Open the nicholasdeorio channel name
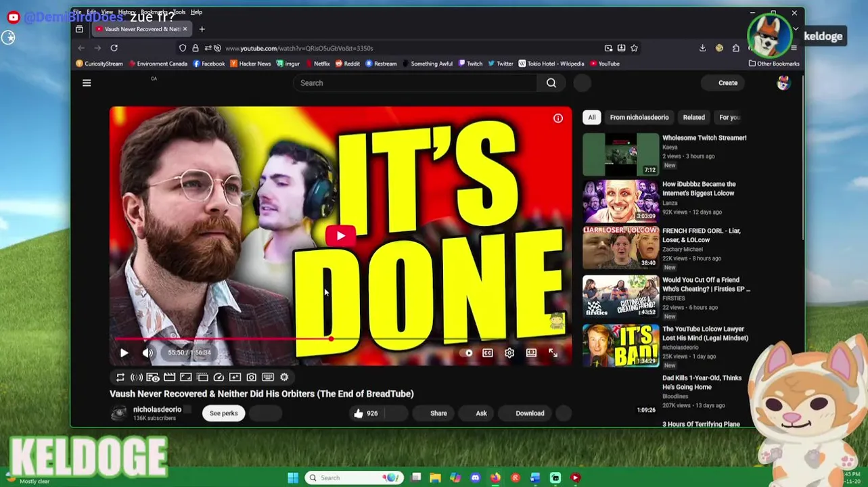Screen dimensions: 868x487 pyautogui.click(x=157, y=409)
